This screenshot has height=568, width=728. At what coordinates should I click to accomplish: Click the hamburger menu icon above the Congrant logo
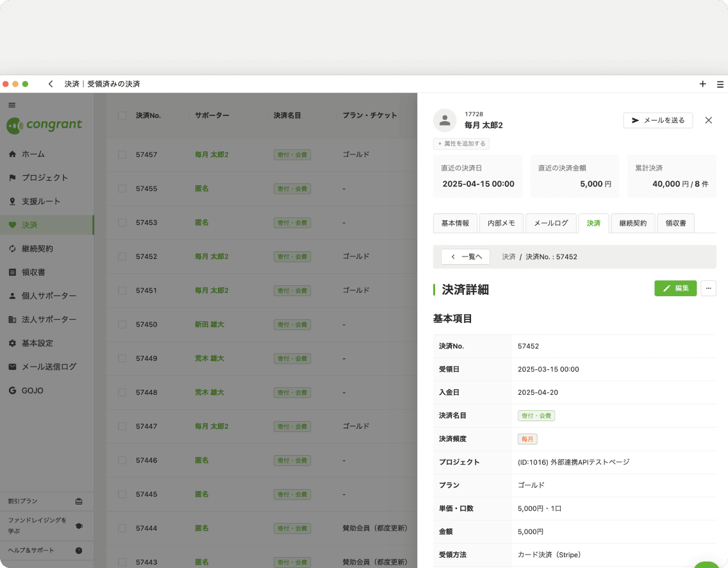pos(12,105)
